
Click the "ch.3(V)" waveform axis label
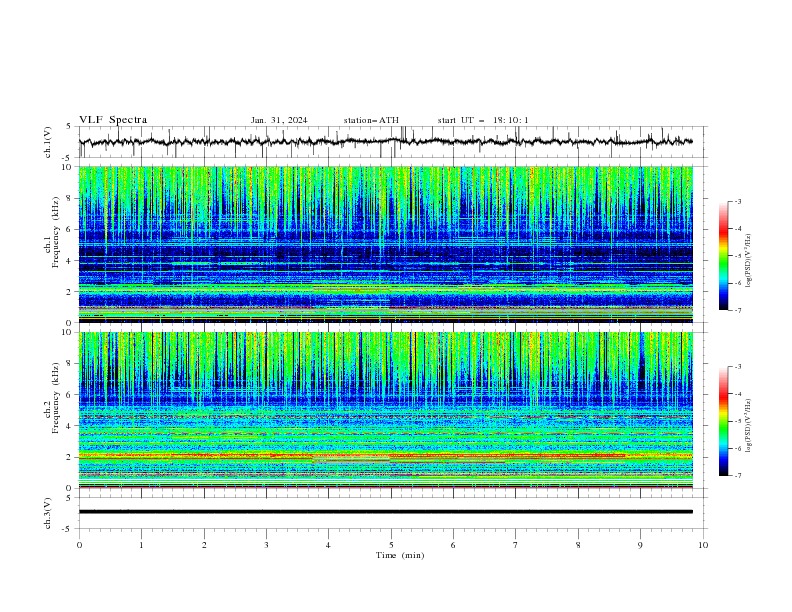pos(48,513)
